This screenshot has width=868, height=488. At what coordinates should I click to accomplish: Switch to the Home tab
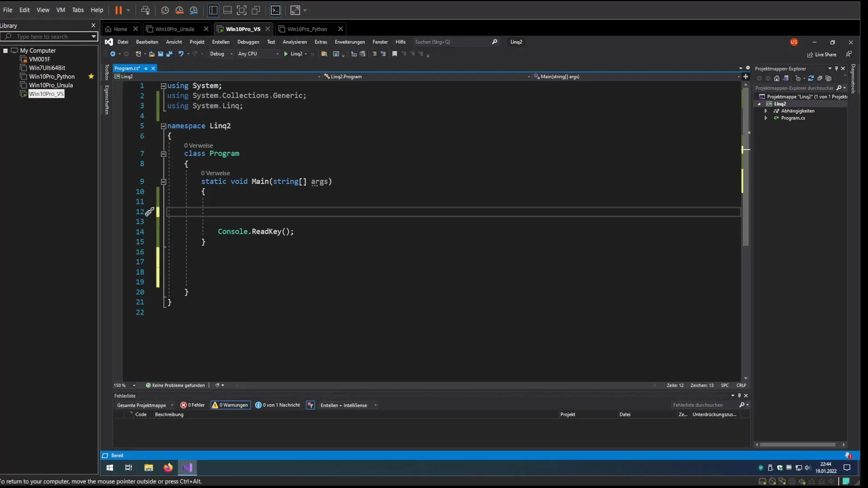coord(120,29)
